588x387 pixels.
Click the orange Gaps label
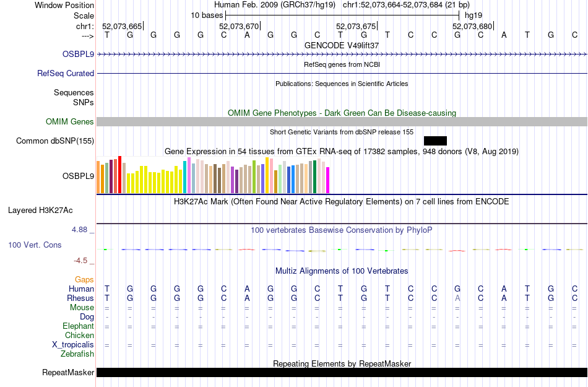coord(84,280)
